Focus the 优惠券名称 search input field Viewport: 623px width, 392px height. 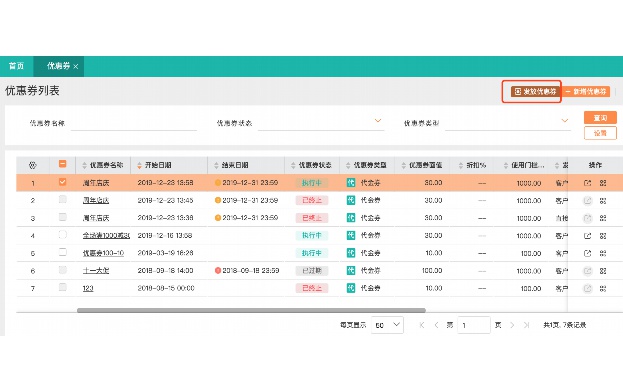coord(134,123)
